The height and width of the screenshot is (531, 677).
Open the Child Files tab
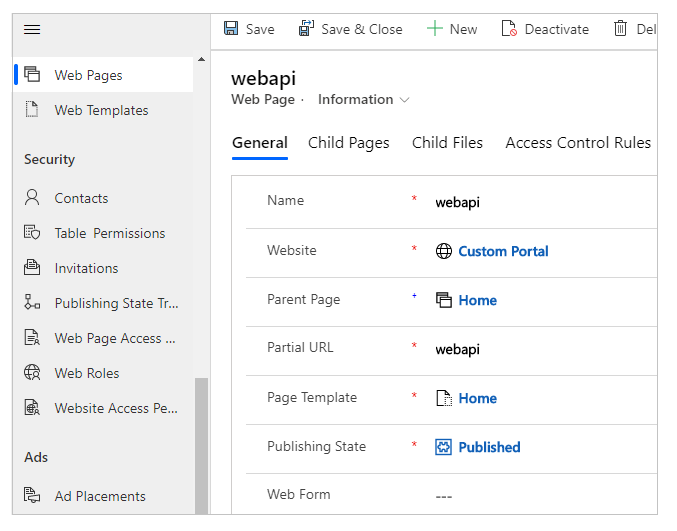pyautogui.click(x=447, y=143)
